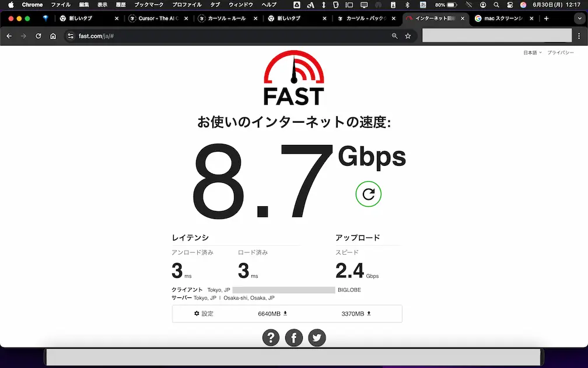The image size is (588, 368).
Task: Click the menu bar date and time
Action: pos(556,5)
